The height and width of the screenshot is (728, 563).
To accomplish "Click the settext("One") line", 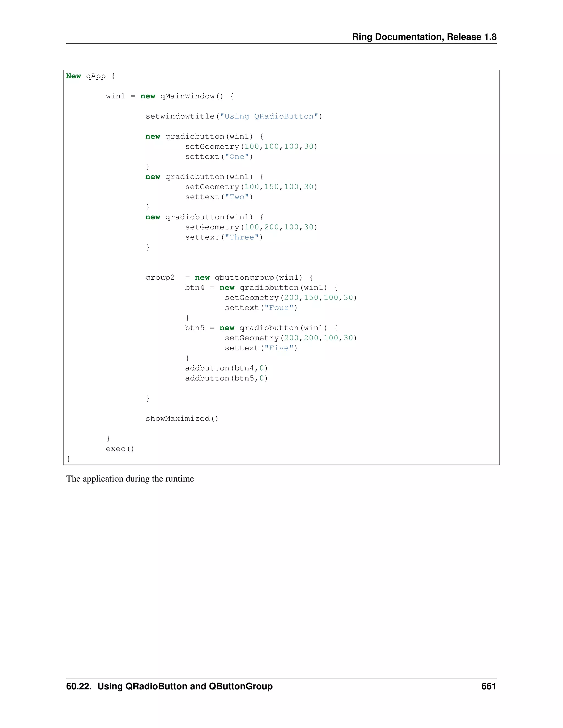I will pyautogui.click(x=219, y=157).
